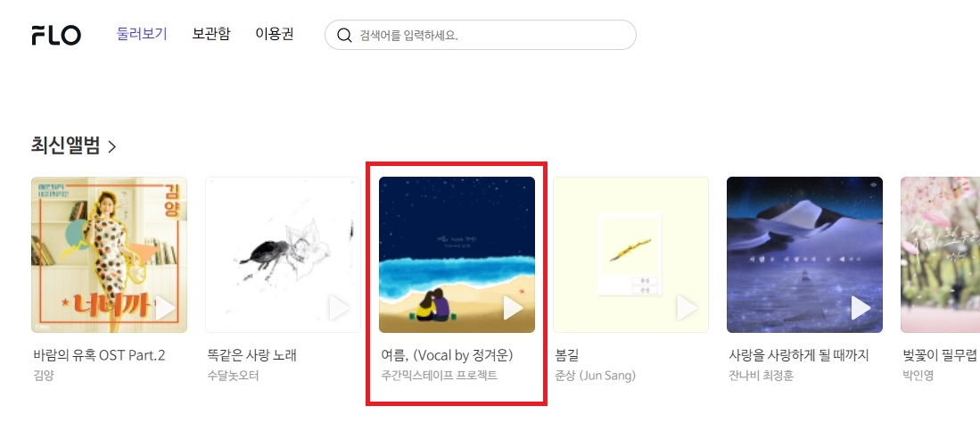Open the 둘러보기 tab
Viewport: 980px width, 423px height.
(143, 34)
